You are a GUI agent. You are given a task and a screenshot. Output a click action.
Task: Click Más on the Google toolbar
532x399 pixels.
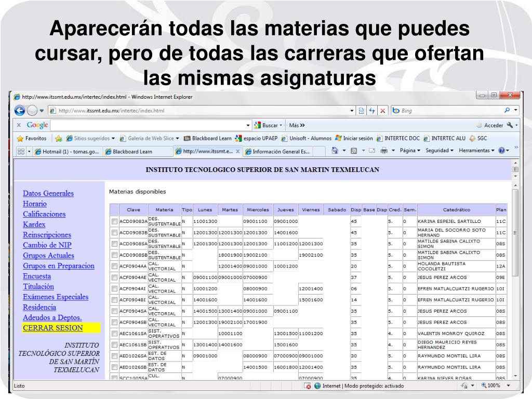point(297,125)
